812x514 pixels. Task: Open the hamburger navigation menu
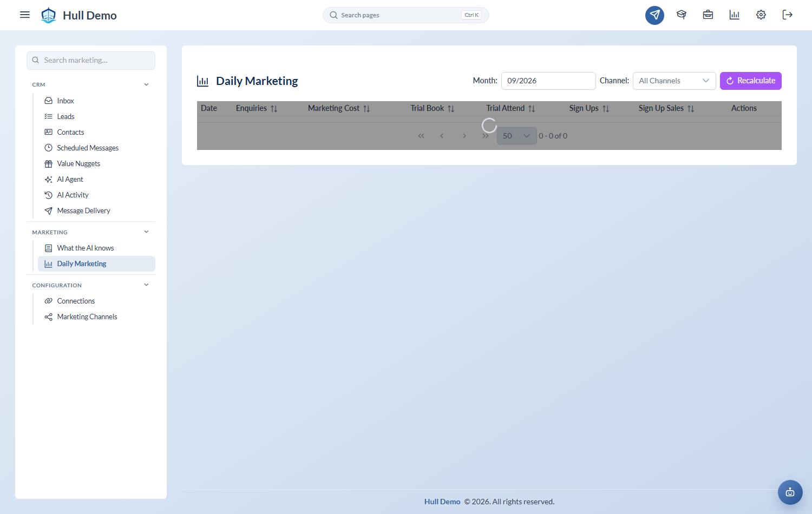pyautogui.click(x=25, y=15)
